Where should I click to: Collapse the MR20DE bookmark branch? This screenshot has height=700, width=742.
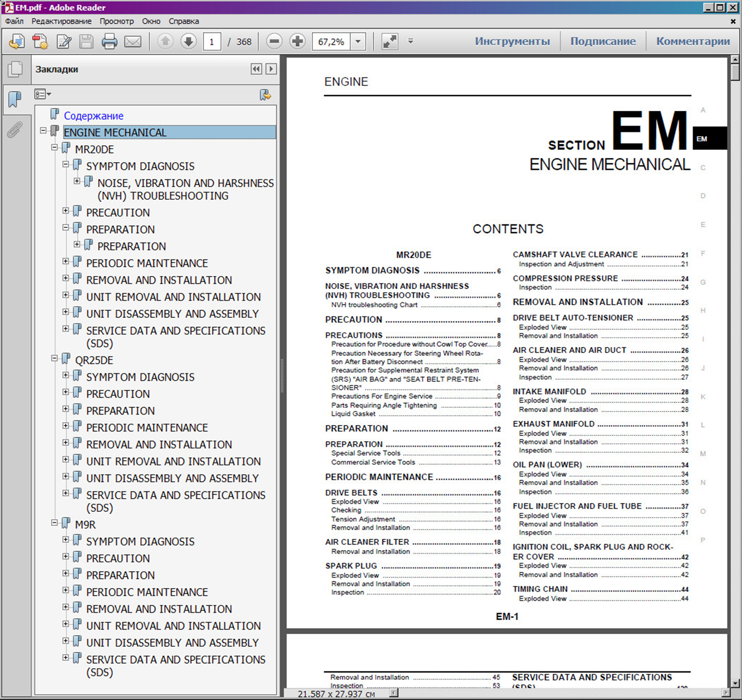54,148
